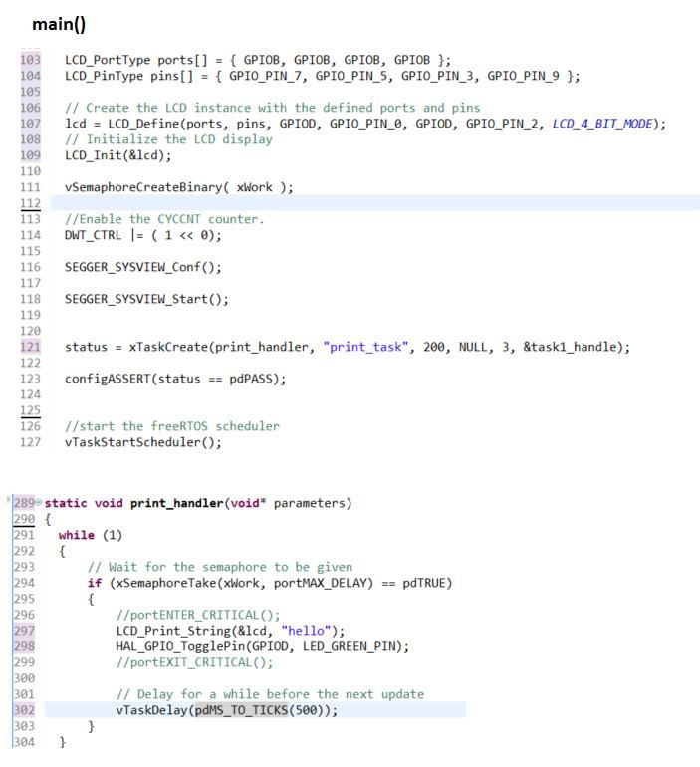The height and width of the screenshot is (767, 700).
Task: Click 'pdTRUE' on line 294
Action: click(x=424, y=583)
